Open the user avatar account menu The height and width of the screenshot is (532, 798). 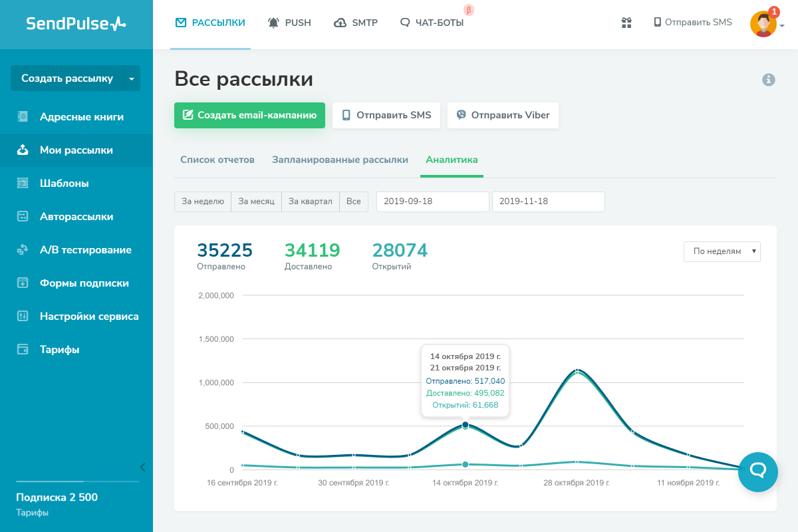pos(765,25)
